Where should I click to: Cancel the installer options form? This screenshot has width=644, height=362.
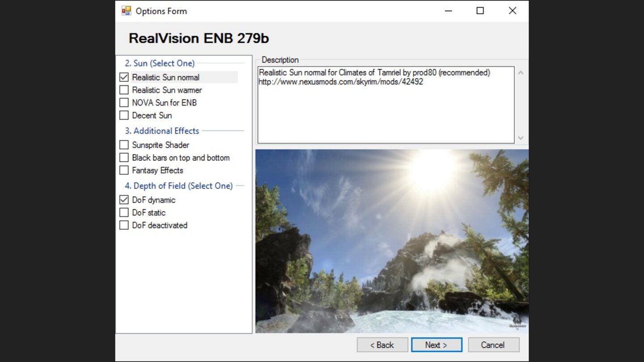click(493, 345)
